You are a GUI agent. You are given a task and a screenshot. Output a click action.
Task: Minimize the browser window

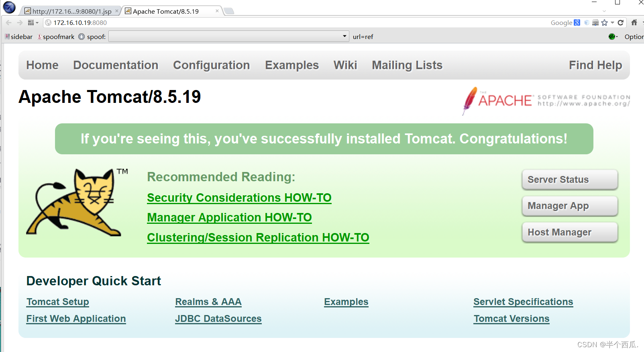pyautogui.click(x=594, y=2)
